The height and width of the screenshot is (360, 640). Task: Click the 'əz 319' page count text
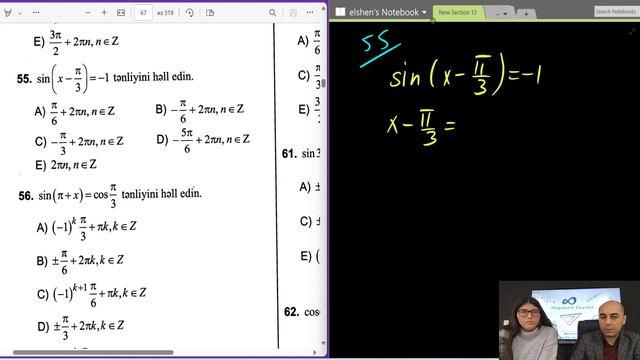165,13
